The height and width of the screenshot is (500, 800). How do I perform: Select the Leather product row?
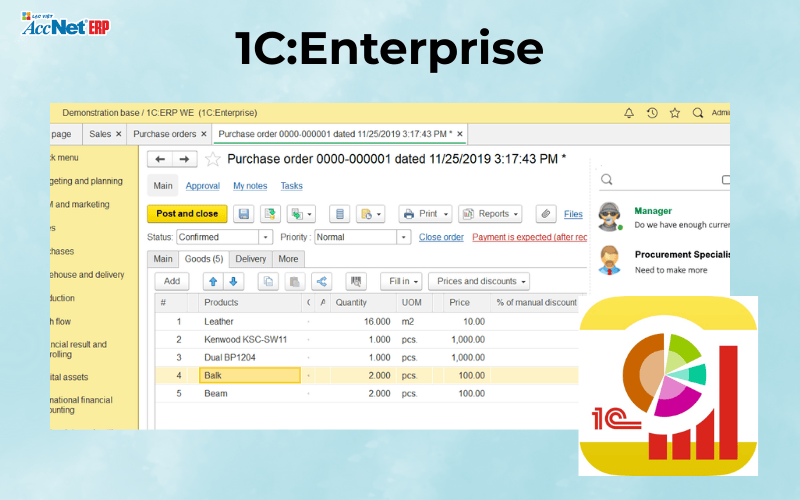(366, 321)
